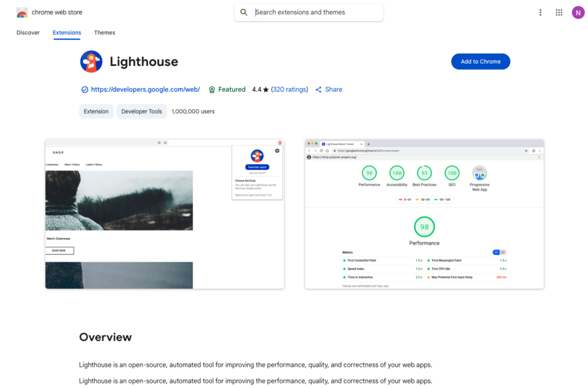Screen dimensions: 588x388
Task: Switch to the Themes tab
Action: [x=105, y=33]
